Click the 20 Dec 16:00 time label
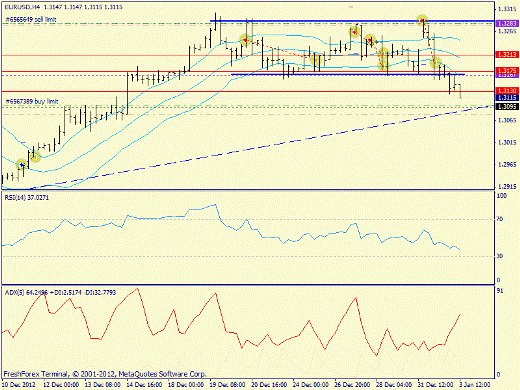 (x=269, y=384)
